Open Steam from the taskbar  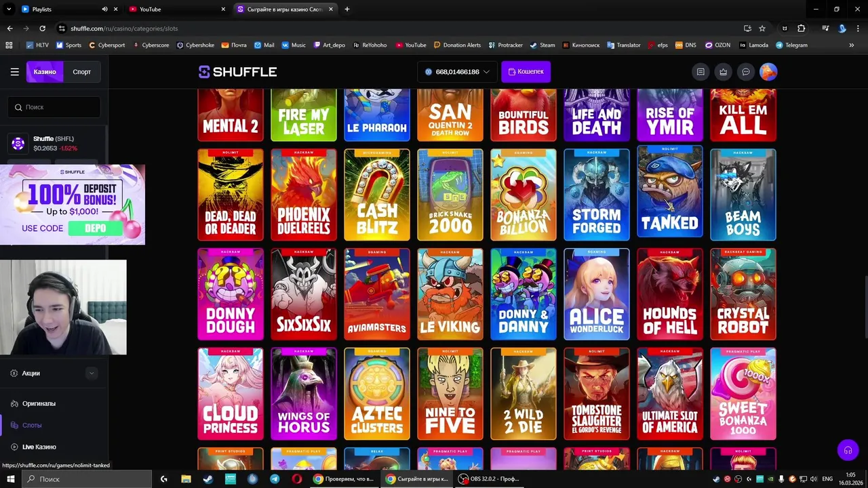pos(208,479)
